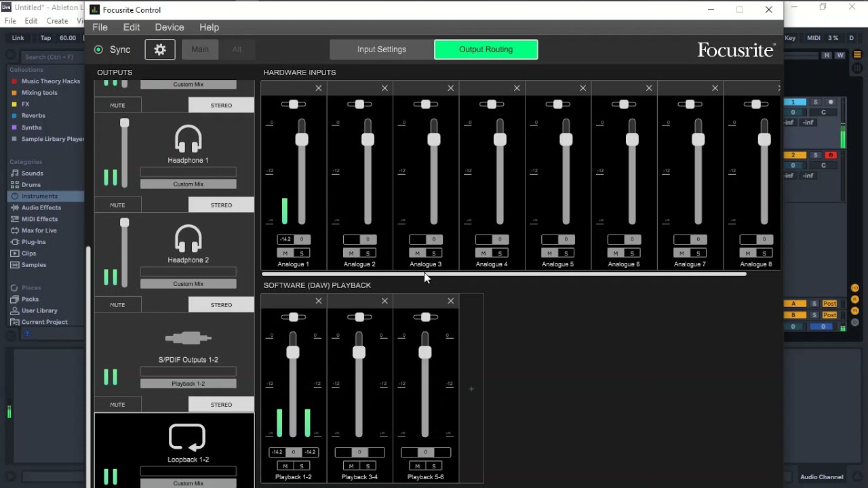Click the Plug-Ins category icon in Ableton

pyautogui.click(x=14, y=242)
